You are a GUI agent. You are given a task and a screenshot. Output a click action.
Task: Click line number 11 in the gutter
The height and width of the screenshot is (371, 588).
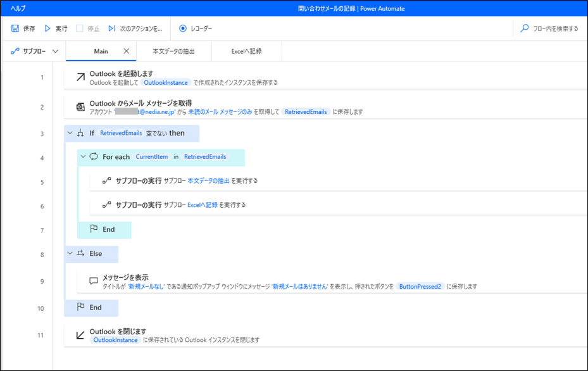click(x=41, y=336)
